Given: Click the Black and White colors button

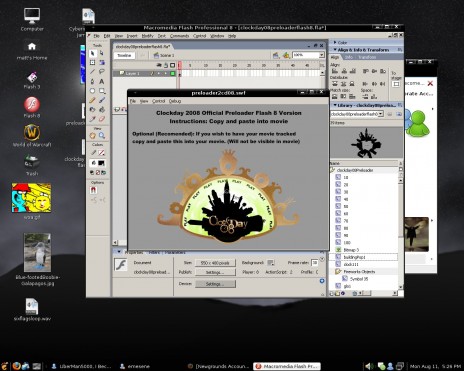Looking at the screenshot, I should [92, 172].
